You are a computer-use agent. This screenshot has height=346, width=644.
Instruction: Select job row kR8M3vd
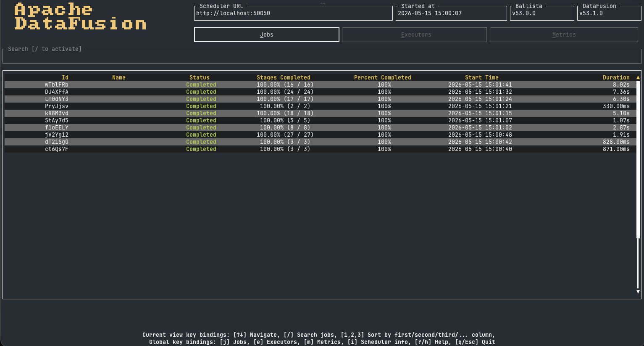tap(320, 113)
